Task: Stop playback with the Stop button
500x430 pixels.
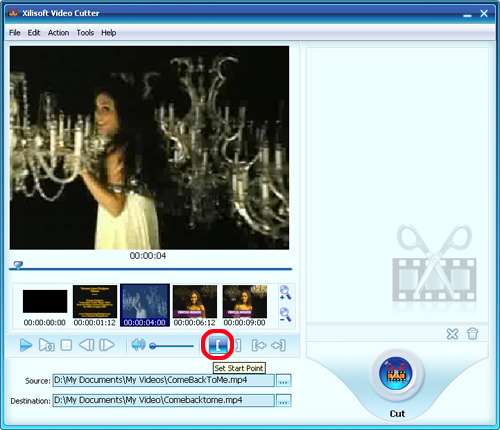Action: [66, 345]
